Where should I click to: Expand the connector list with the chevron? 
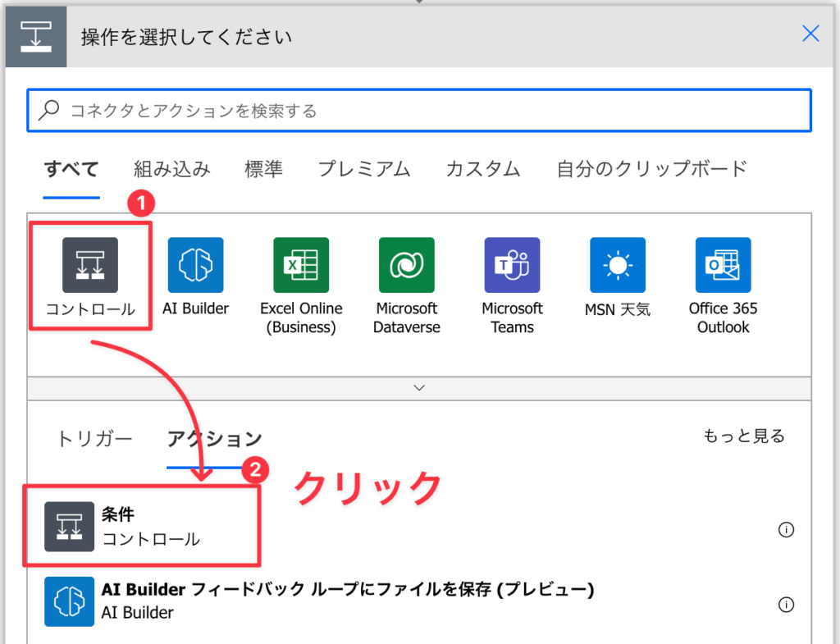[419, 388]
